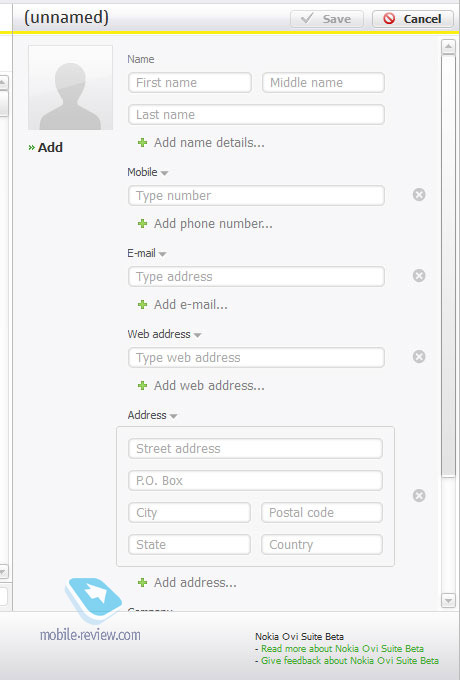Viewport: 460px width, 680px height.
Task: Remove the E-mail address field
Action: (419, 276)
